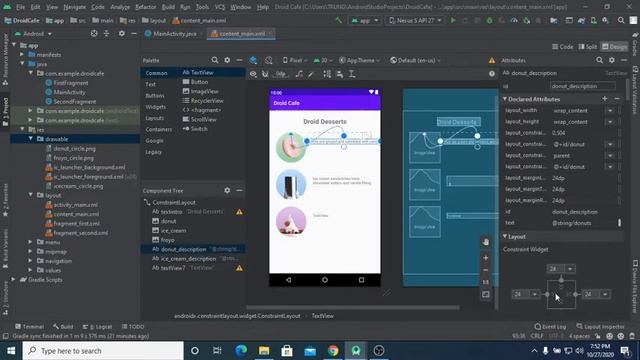Open the Logcat tool window
Screen dimensions: 640x360
click(98, 327)
